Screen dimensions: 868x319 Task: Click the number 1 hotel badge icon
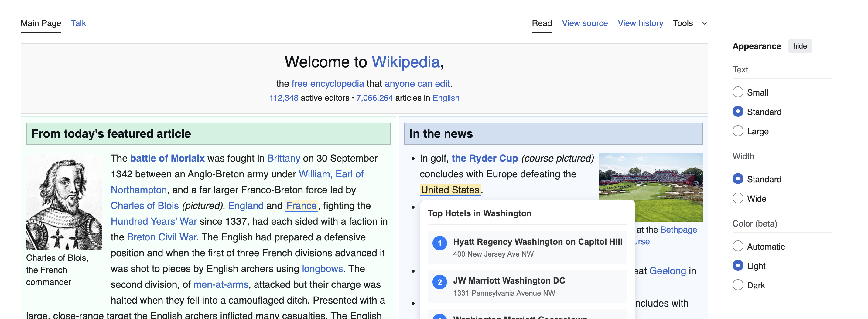coord(439,243)
